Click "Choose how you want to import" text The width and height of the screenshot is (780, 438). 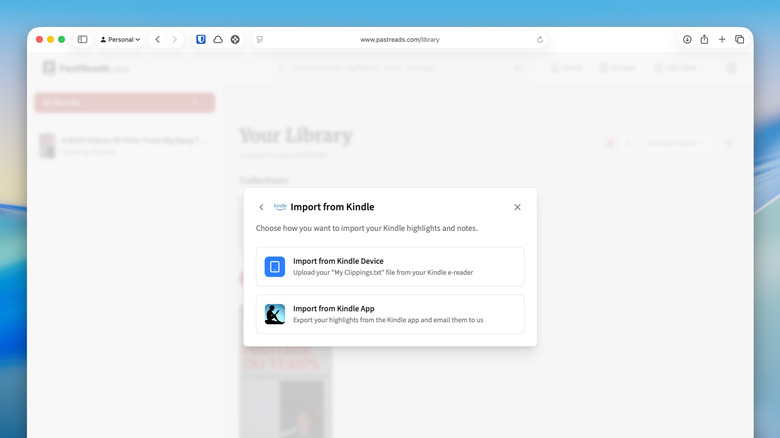367,228
